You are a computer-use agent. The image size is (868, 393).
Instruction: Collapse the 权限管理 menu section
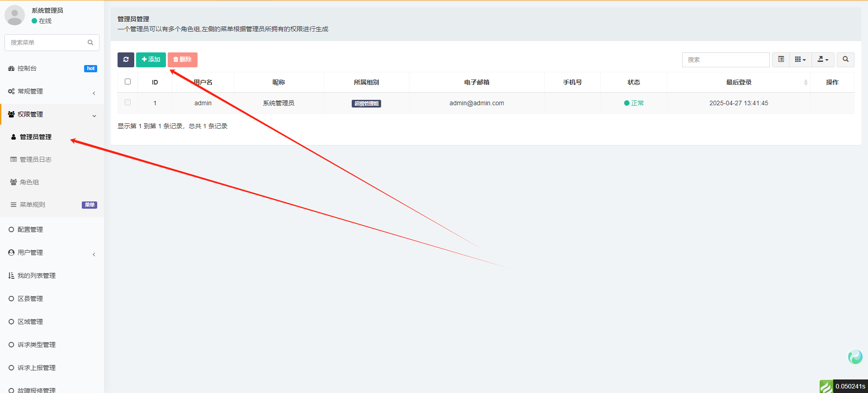(30, 114)
